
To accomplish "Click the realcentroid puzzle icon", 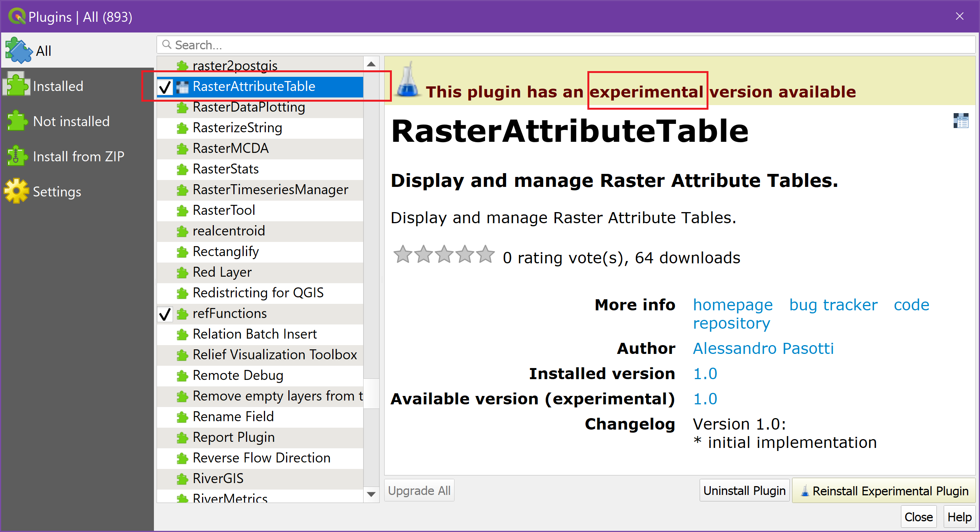I will click(x=183, y=231).
